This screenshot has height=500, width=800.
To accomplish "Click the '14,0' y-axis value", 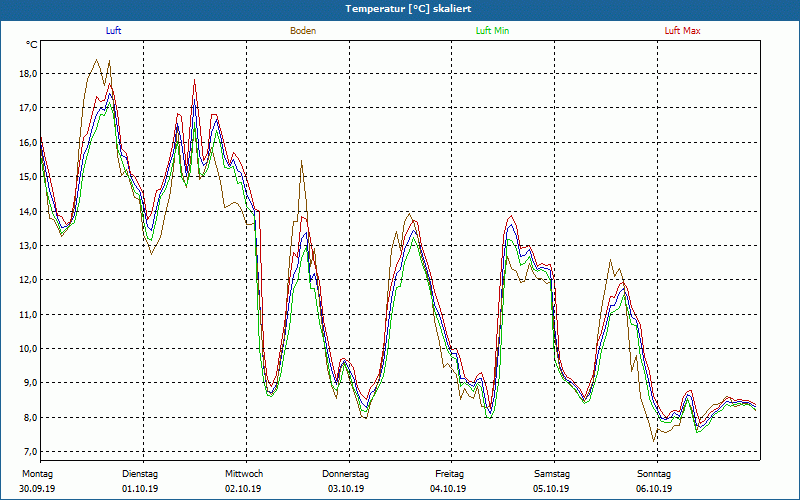I will point(29,211).
